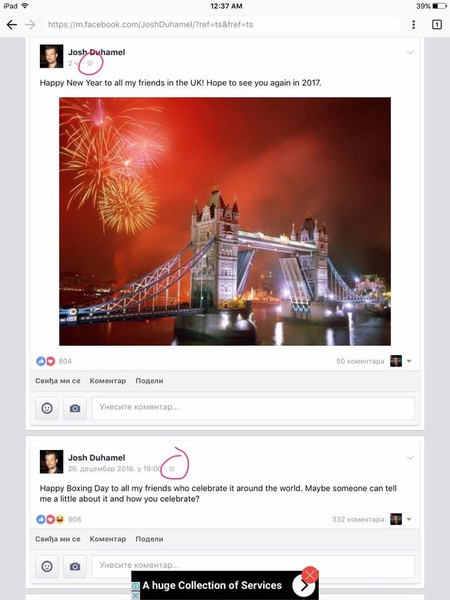This screenshot has width=450, height=600.
Task: Like the New Year post via Свиђа ми се
Action: coord(58,381)
